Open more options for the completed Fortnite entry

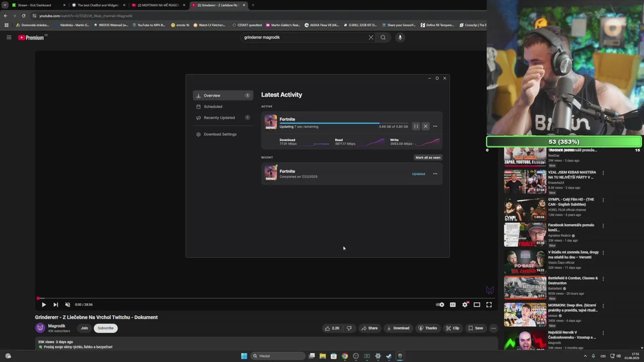coord(435,174)
